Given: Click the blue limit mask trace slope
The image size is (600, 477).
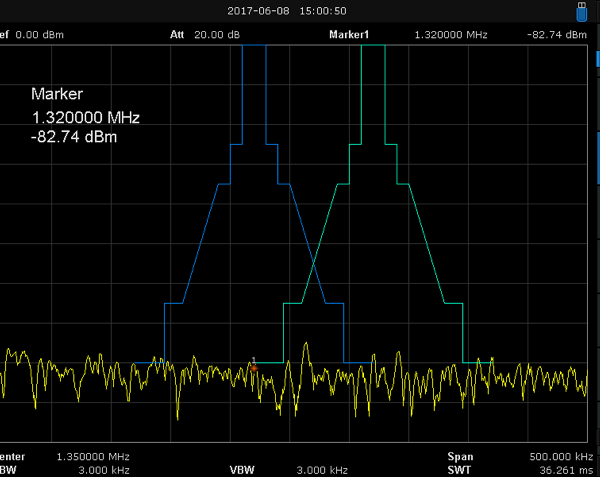Looking at the screenshot, I should tap(200, 242).
